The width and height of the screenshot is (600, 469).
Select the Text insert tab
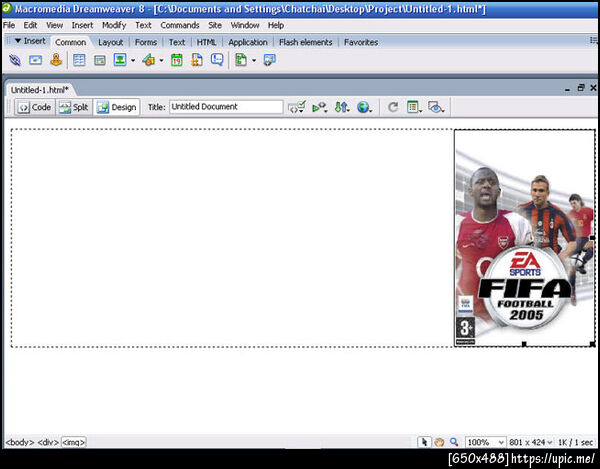click(x=177, y=42)
